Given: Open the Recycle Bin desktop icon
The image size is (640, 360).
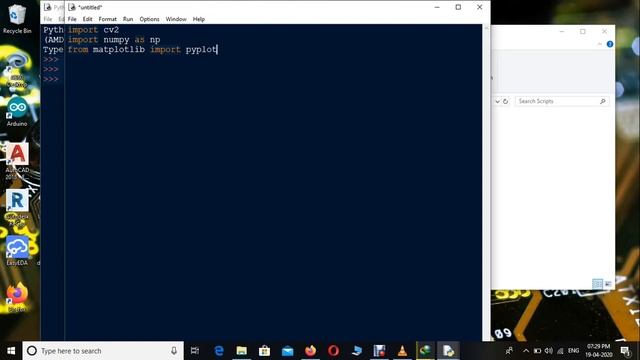Looking at the screenshot, I should 17,19.
